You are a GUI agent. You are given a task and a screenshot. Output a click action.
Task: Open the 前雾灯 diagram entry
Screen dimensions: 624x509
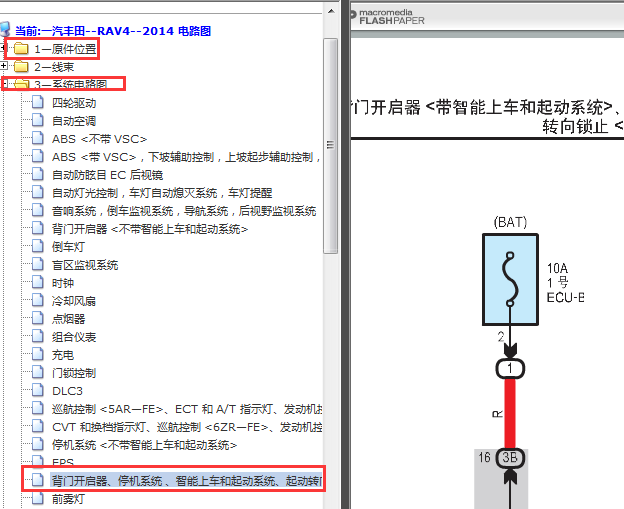pyautogui.click(x=68, y=499)
